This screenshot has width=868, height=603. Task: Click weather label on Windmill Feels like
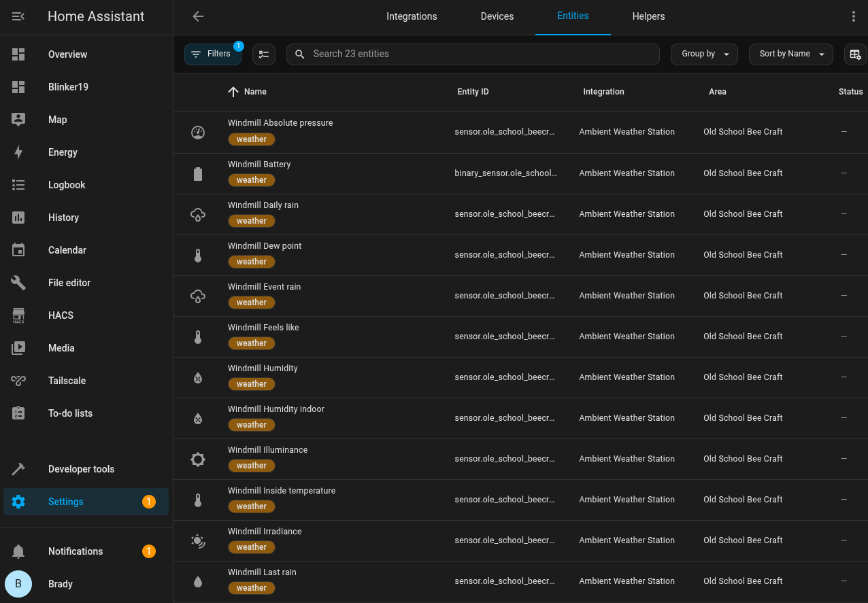tap(252, 343)
